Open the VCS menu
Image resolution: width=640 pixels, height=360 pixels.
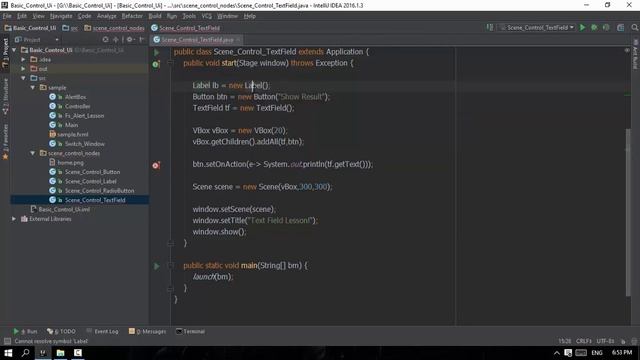207,16
